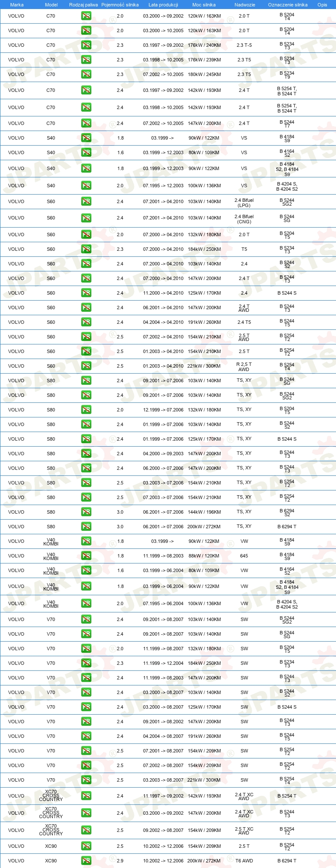The height and width of the screenshot is (868, 336).
Task: Select the B 6294 S2 engine code
Action: 287,512
